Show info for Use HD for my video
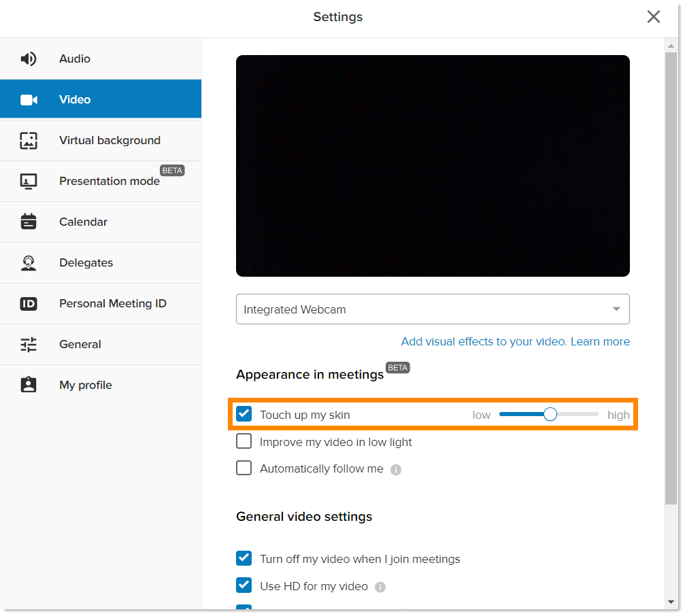The image size is (685, 616). [x=380, y=587]
